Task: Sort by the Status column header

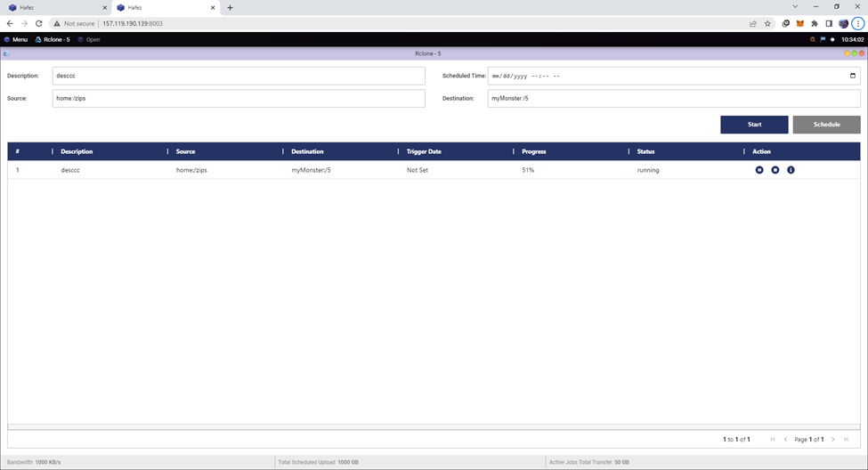Action: (x=645, y=151)
